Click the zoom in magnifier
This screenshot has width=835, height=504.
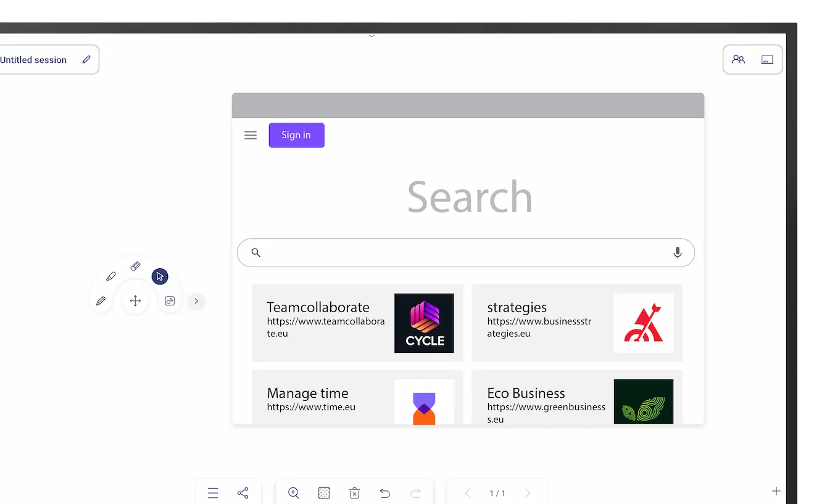(294, 493)
